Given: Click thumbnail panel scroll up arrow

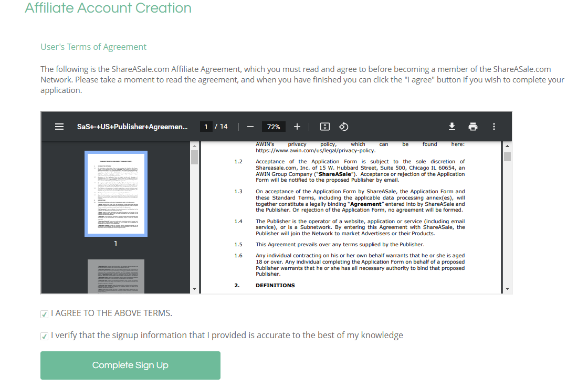Looking at the screenshot, I should 194,146.
